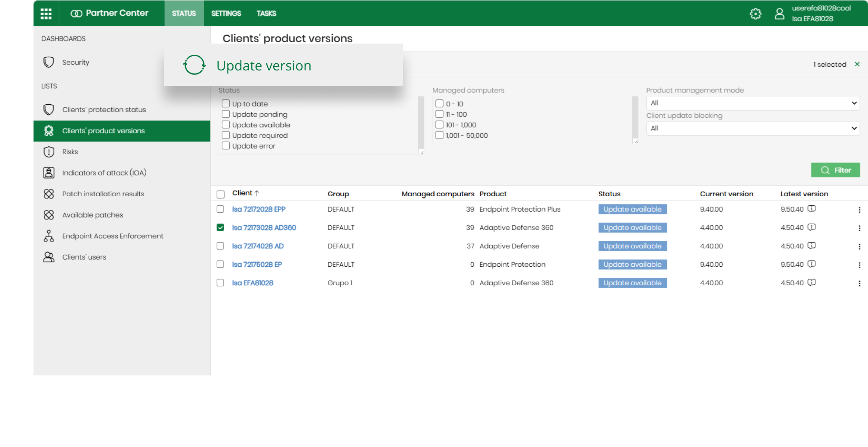This screenshot has height=447, width=868.
Task: Open the user account profile icon
Action: click(x=779, y=14)
